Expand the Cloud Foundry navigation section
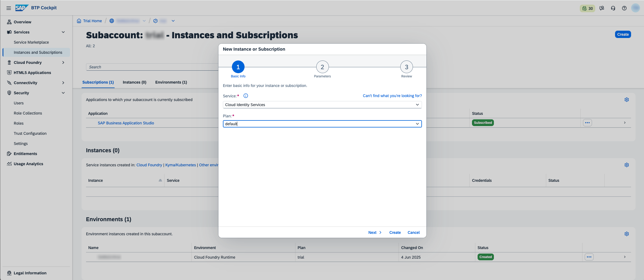 point(63,62)
